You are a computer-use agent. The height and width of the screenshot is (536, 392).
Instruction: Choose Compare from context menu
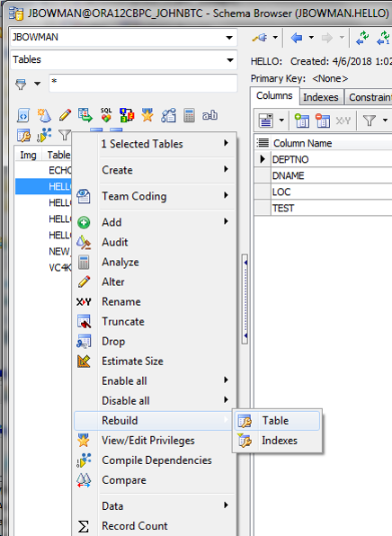[x=155, y=480]
